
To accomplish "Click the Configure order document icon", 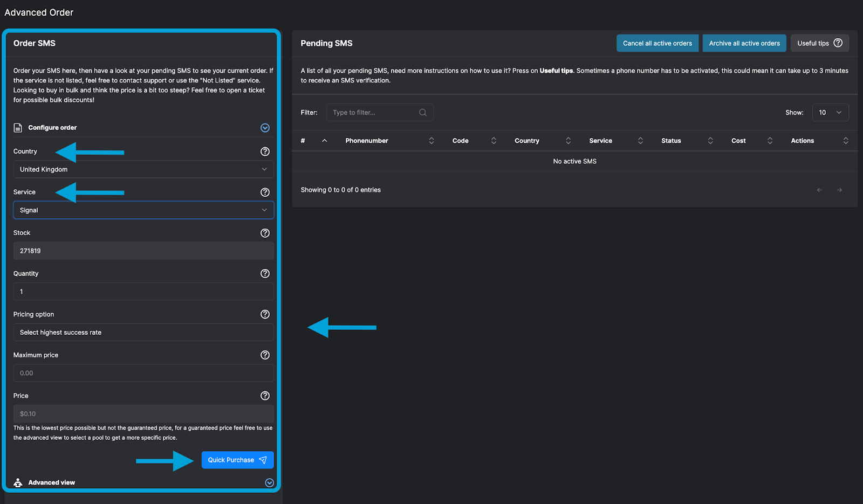I will tap(18, 128).
